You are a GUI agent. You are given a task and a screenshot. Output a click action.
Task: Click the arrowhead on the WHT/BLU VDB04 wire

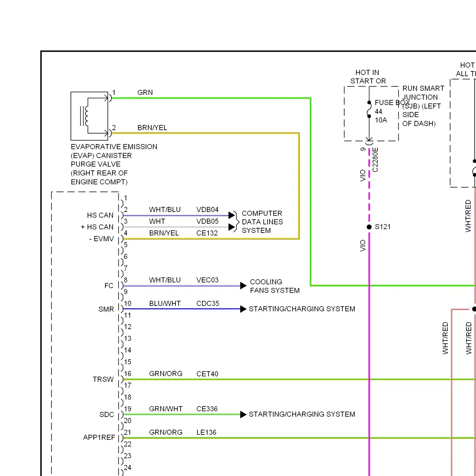coord(232,215)
